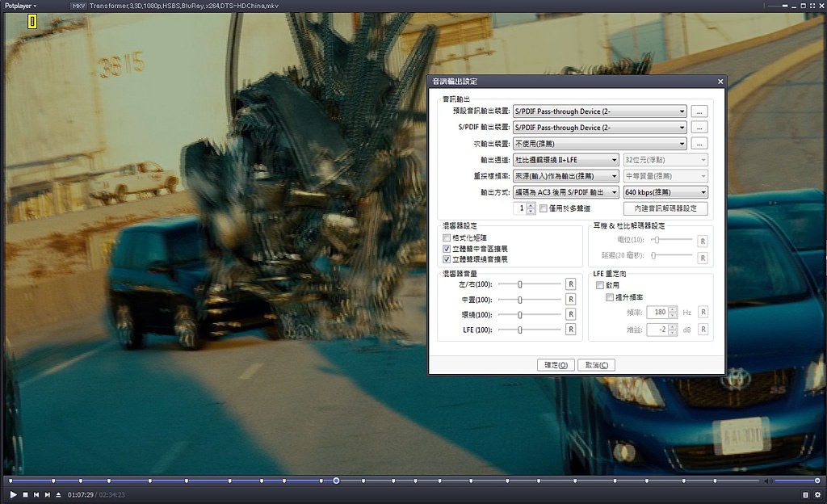This screenshot has height=504, width=827.
Task: Reset 延遲(20 毫秒) with its R button
Action: (x=703, y=258)
